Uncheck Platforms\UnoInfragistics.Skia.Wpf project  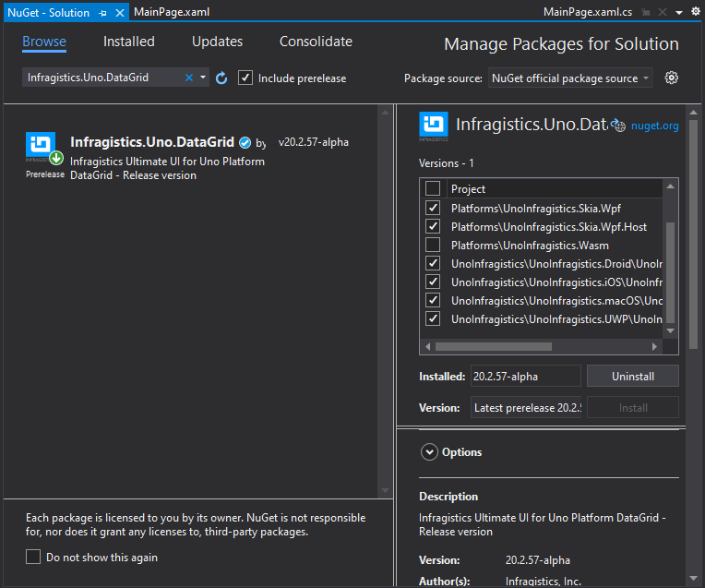click(433, 208)
